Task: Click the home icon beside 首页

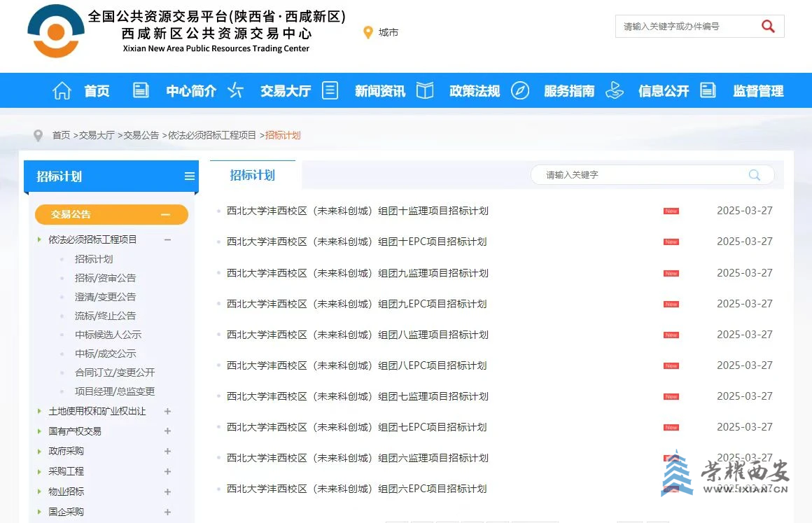Action: pos(62,90)
